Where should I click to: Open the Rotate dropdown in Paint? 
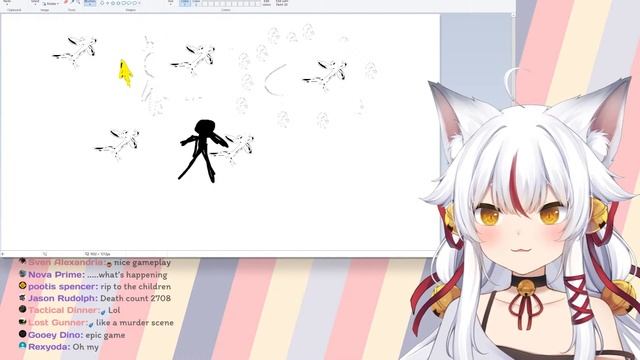point(51,4)
